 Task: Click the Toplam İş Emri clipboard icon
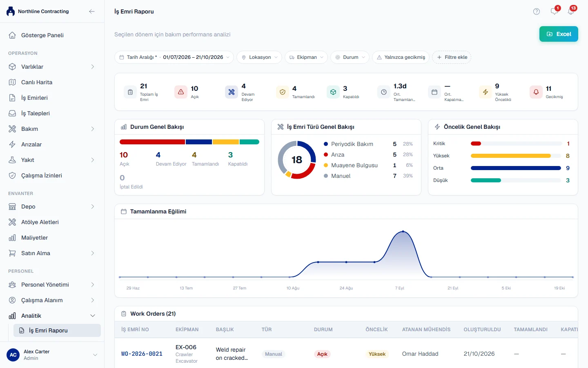[x=130, y=92]
